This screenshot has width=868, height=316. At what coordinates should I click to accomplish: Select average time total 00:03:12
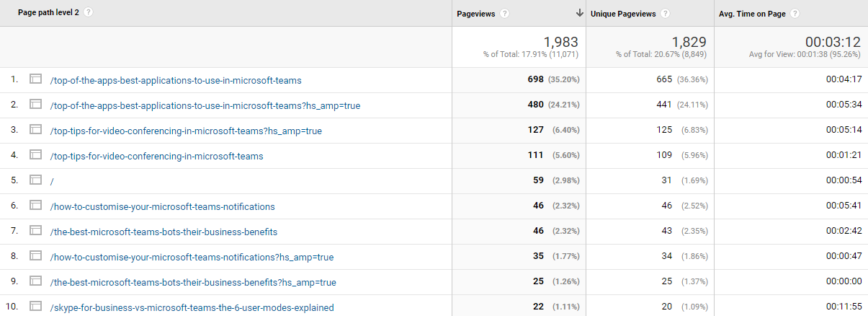tap(833, 42)
